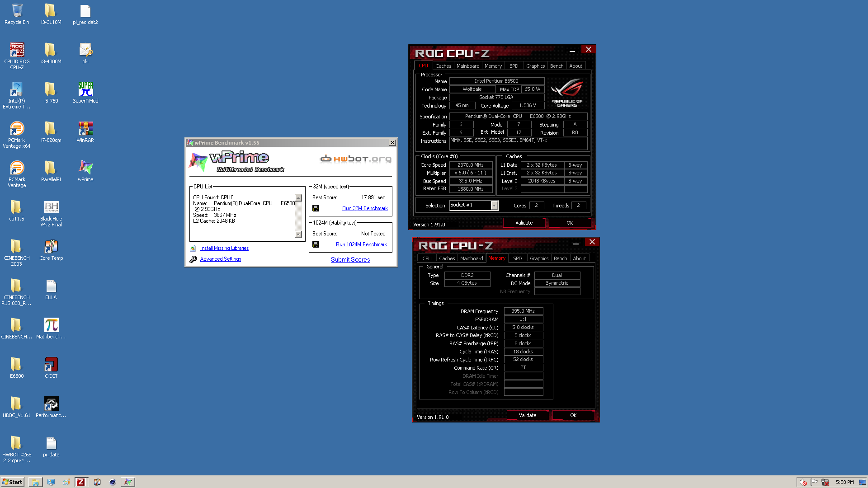Image resolution: width=868 pixels, height=488 pixels.
Task: Run the 1024M Benchmark in wPrime
Action: coord(361,244)
